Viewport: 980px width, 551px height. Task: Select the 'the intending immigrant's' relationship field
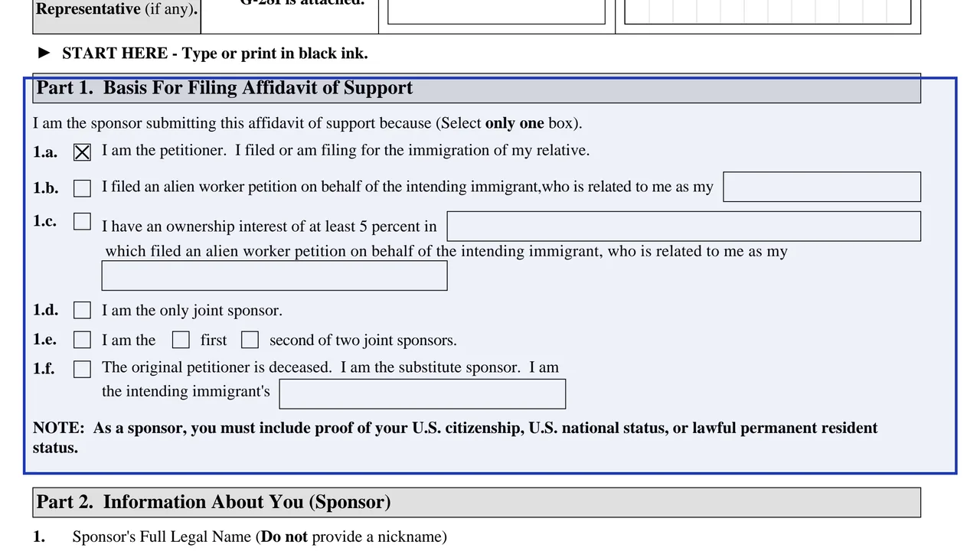423,394
